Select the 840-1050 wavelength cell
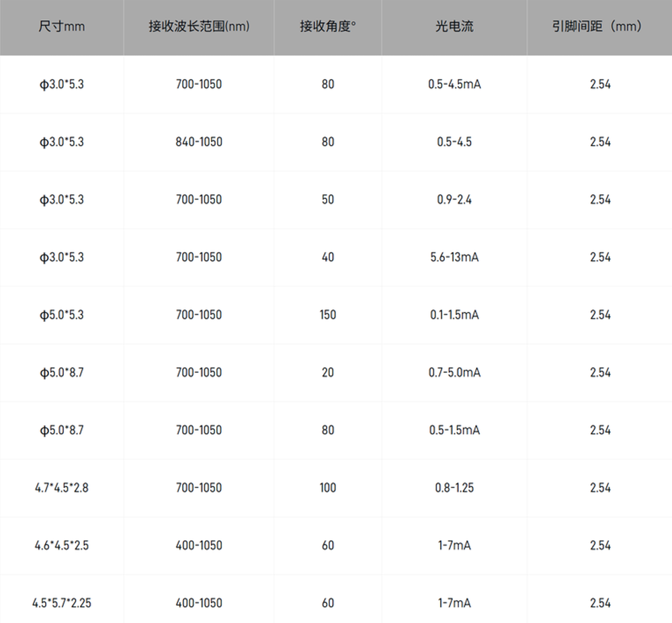 coord(199,142)
